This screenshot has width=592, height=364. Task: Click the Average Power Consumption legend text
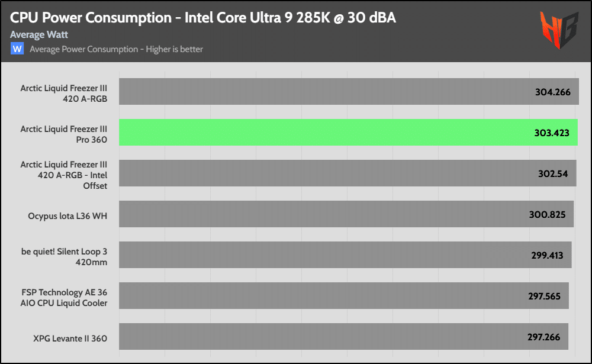pos(116,49)
